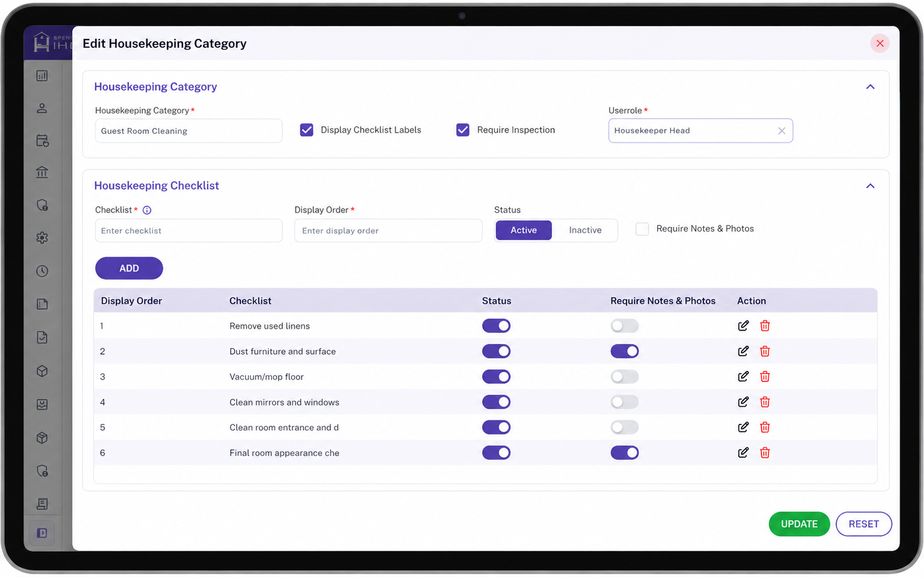Screen dimensions: 924x577
Task: Click the Enter display order field
Action: pos(388,231)
